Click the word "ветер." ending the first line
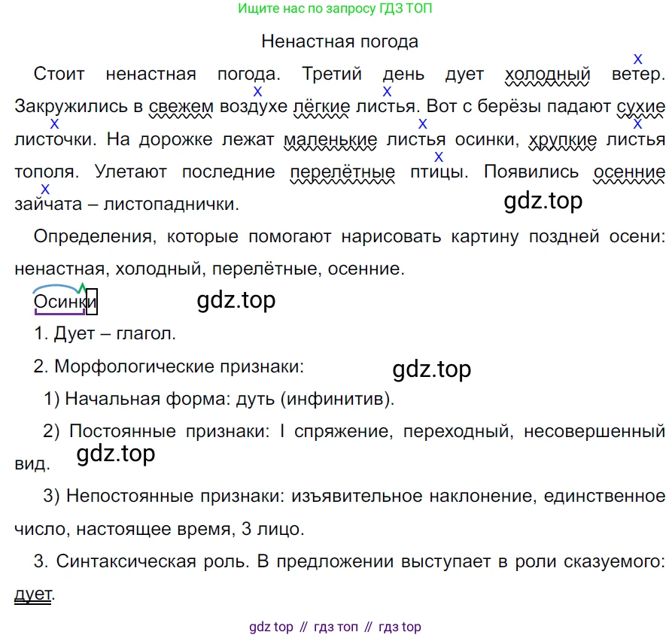Viewport: 672px width, 638px height. [x=639, y=74]
